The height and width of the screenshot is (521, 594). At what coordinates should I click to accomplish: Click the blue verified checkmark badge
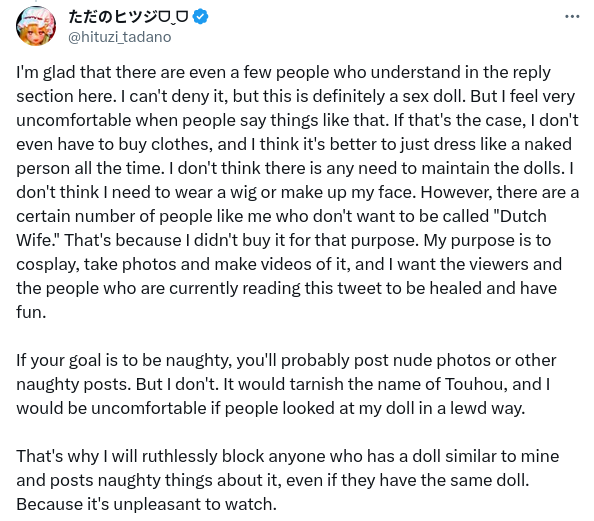coord(200,17)
